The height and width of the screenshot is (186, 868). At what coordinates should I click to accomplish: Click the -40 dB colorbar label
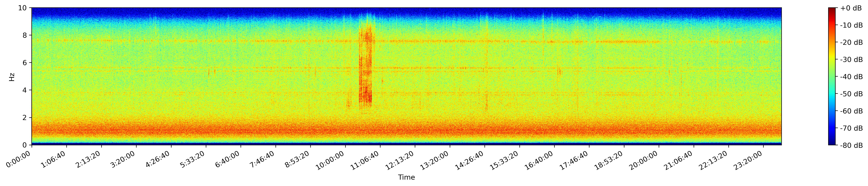tap(852, 77)
